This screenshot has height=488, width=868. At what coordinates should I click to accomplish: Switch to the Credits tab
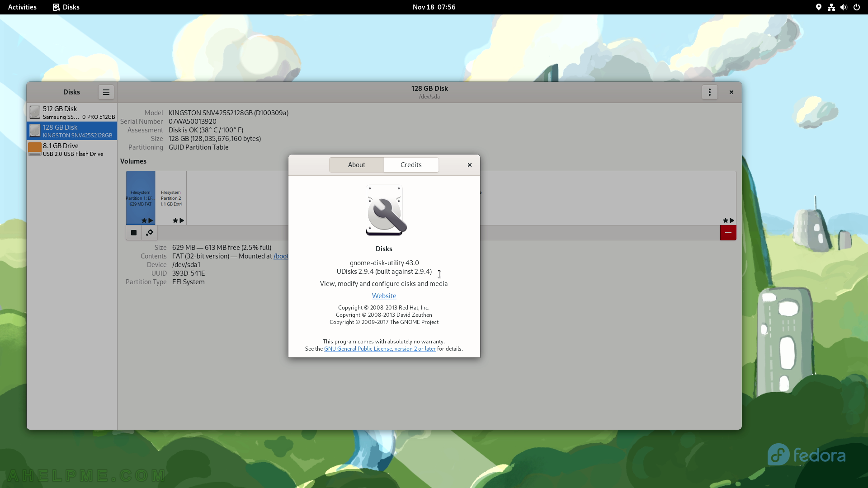tap(411, 165)
